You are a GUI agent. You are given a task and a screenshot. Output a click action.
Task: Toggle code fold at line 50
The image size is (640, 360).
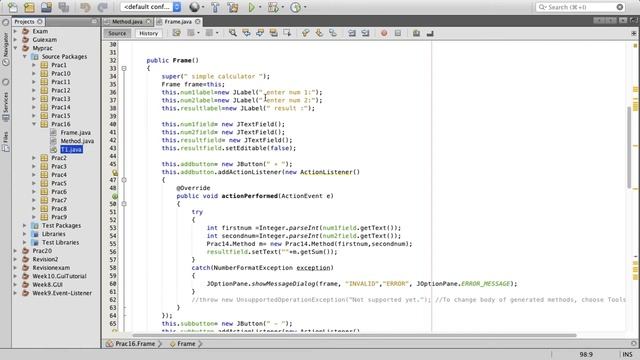[124, 204]
